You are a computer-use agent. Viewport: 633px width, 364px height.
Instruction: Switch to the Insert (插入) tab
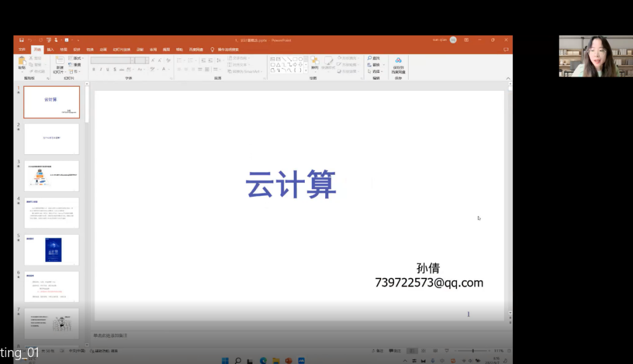tap(50, 50)
